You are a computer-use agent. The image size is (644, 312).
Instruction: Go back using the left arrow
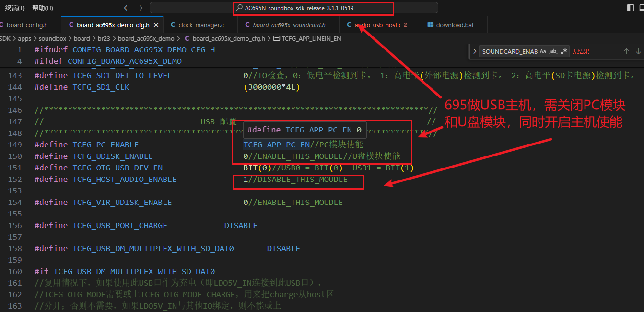click(x=127, y=8)
